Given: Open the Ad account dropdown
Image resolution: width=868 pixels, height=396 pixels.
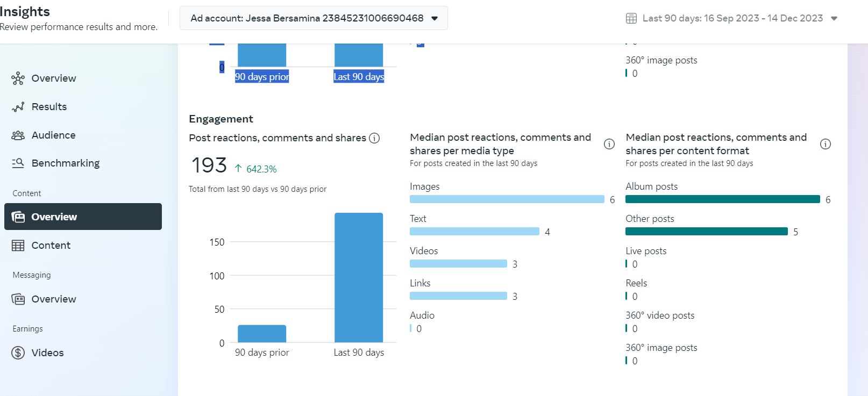Looking at the screenshot, I should (x=314, y=18).
